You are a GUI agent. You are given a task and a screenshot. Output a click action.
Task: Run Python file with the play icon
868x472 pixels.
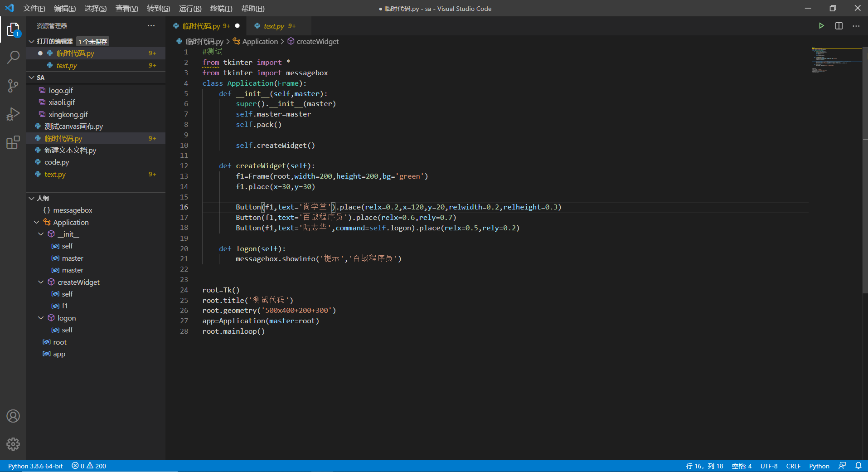click(821, 26)
